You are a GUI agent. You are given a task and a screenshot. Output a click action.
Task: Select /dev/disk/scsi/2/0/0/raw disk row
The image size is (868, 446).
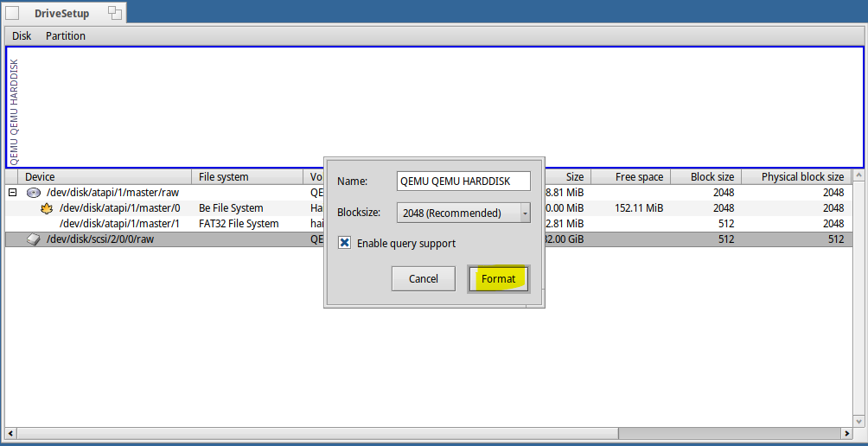tap(429, 239)
